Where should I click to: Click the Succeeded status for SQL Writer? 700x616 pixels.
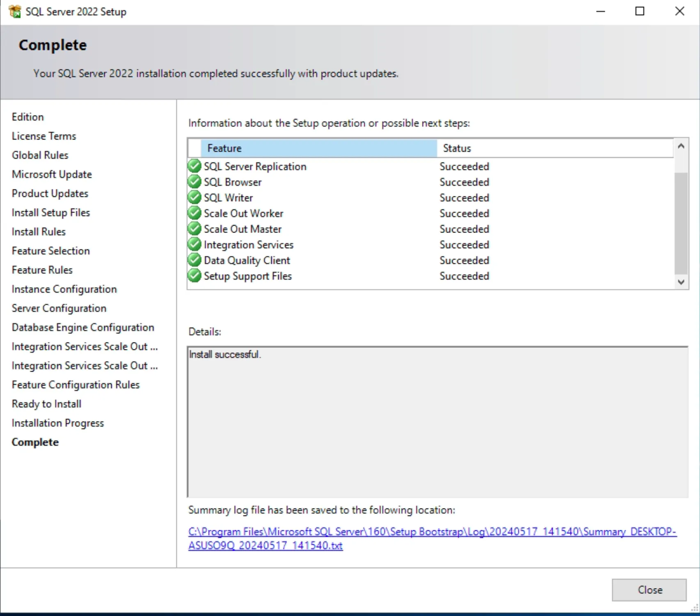coord(464,197)
